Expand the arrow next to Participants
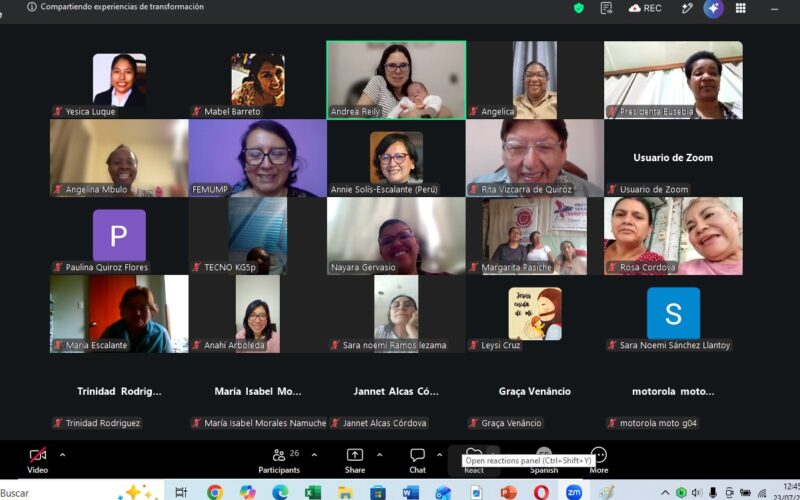800x500 pixels. [x=314, y=455]
